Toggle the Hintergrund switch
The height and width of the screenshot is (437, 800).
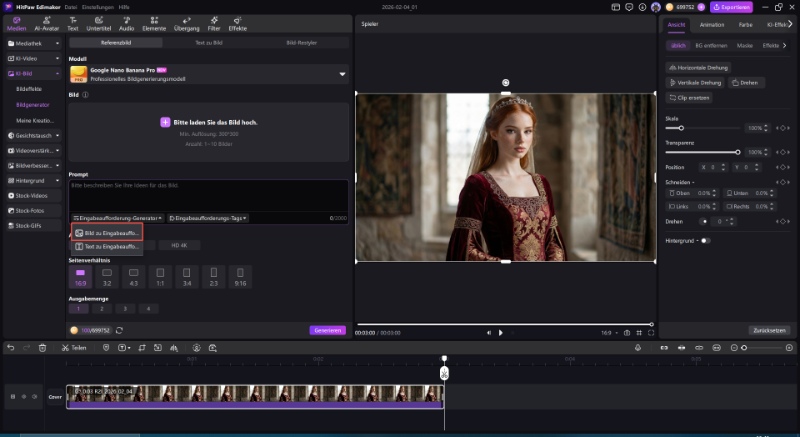706,240
